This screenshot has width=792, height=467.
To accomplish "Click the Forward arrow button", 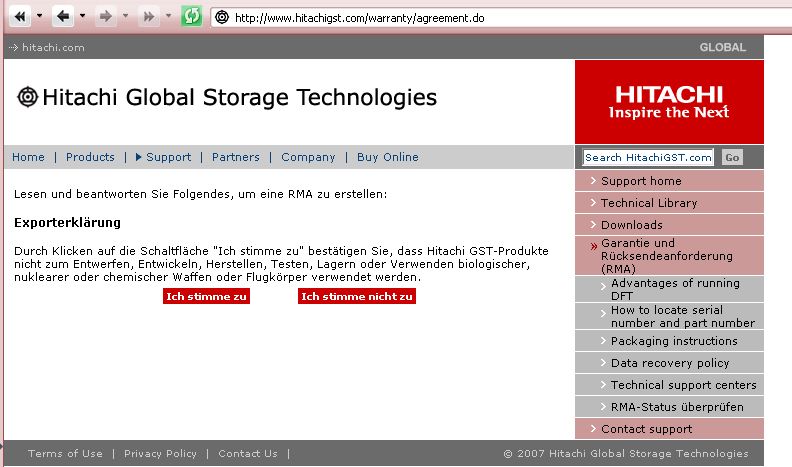I will click(105, 17).
